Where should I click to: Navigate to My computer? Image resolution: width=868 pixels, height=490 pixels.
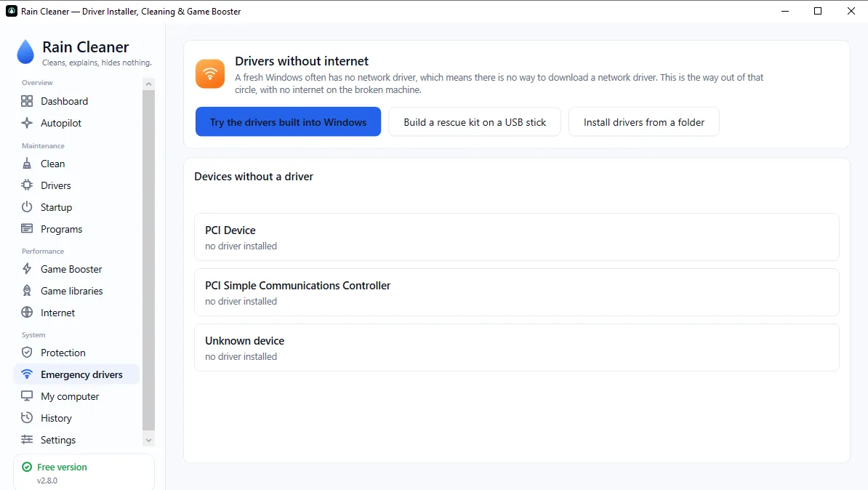coord(76,396)
